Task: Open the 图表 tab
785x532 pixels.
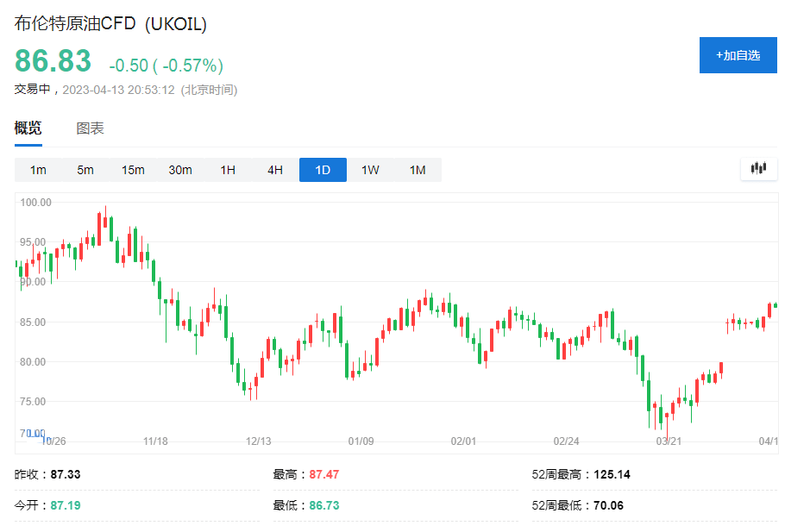Action: point(90,128)
